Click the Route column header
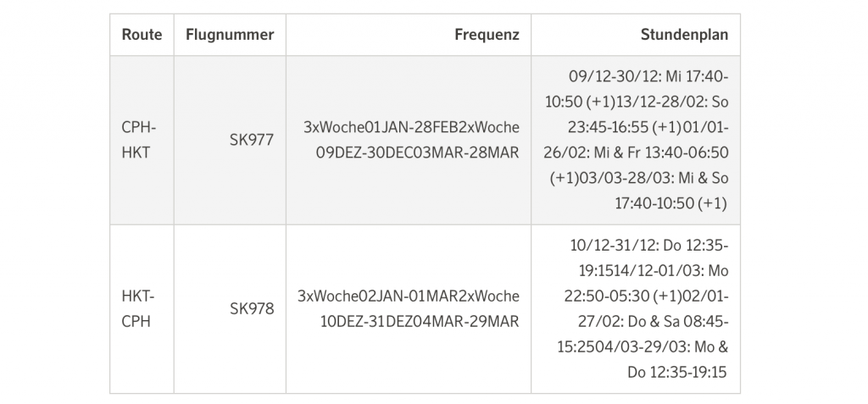Viewport: 868px width, 404px height. coord(142,36)
